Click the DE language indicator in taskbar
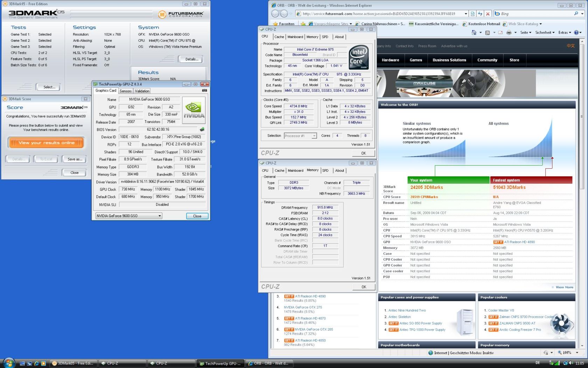 click(x=538, y=363)
